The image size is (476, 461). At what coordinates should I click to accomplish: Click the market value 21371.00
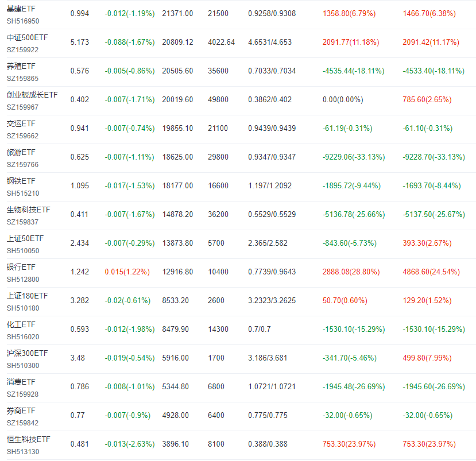click(x=177, y=14)
